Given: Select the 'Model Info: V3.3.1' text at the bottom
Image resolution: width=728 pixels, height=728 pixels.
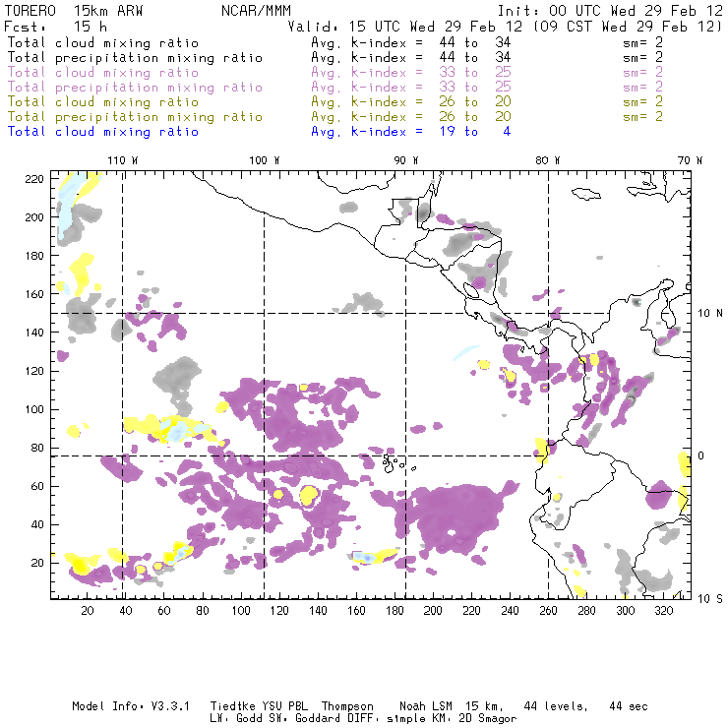Looking at the screenshot, I should (x=131, y=706).
